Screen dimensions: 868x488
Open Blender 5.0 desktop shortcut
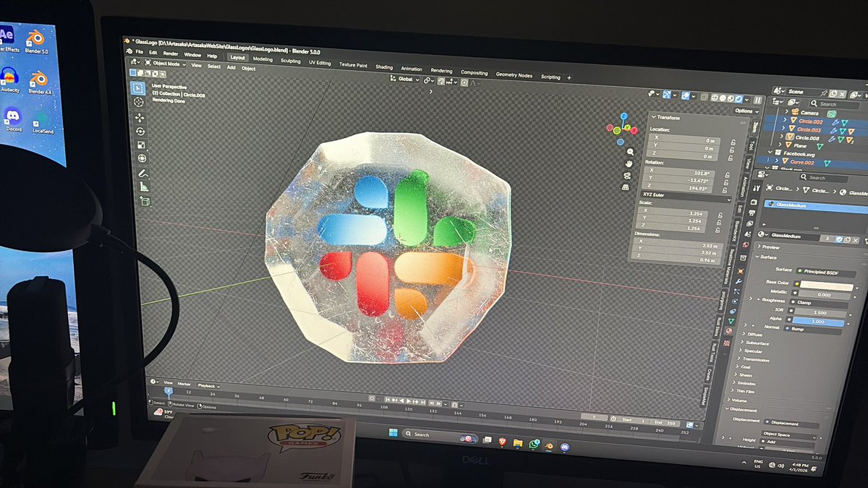click(35, 40)
